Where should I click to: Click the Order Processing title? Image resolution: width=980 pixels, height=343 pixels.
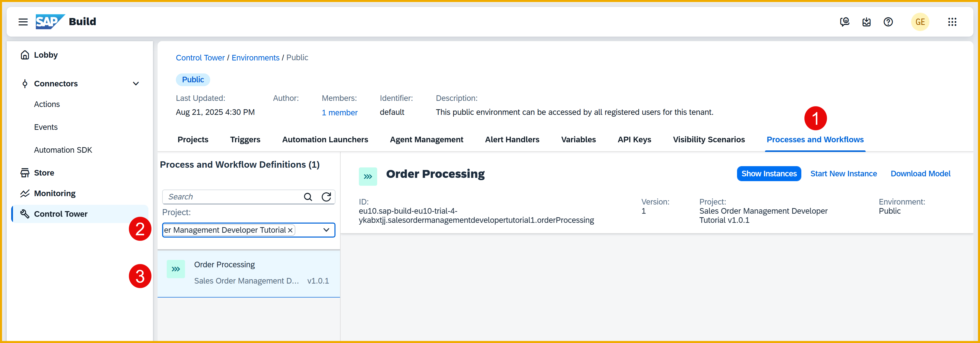coord(435,174)
